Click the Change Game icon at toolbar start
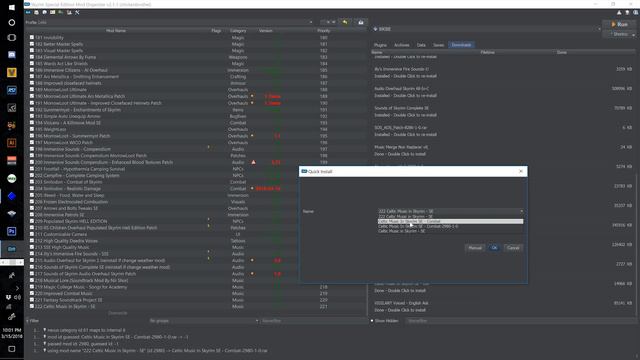This screenshot has width=640, height=360. coord(28,13)
